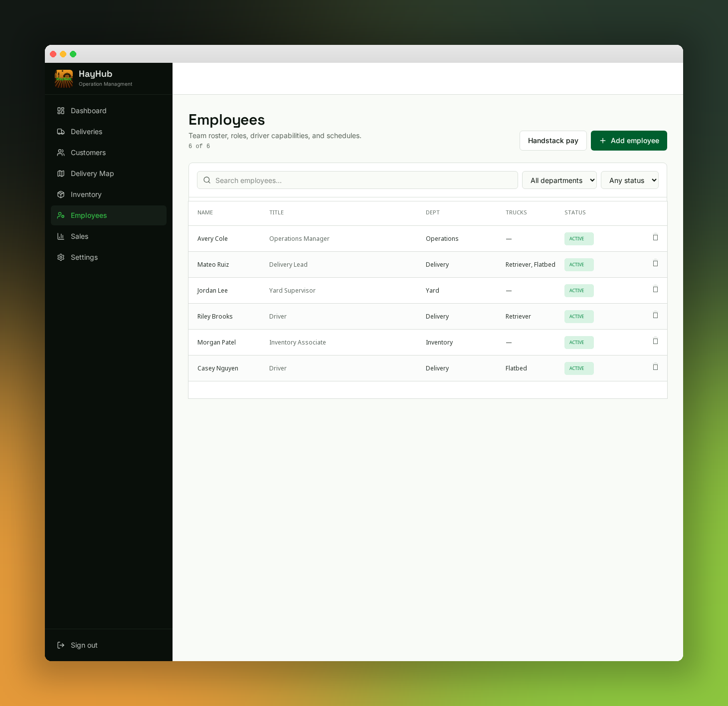Click the DEPT column header

(433, 212)
